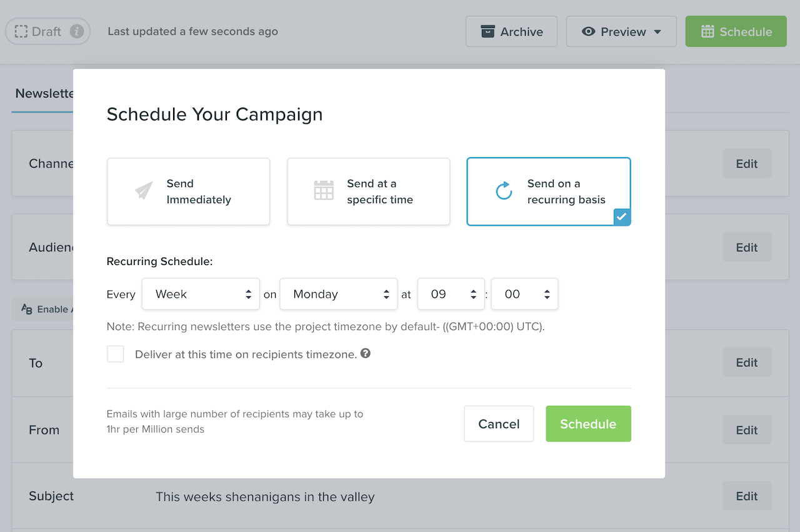Click the Archive box icon
Viewport: 800px width, 532px height.
[x=488, y=31]
